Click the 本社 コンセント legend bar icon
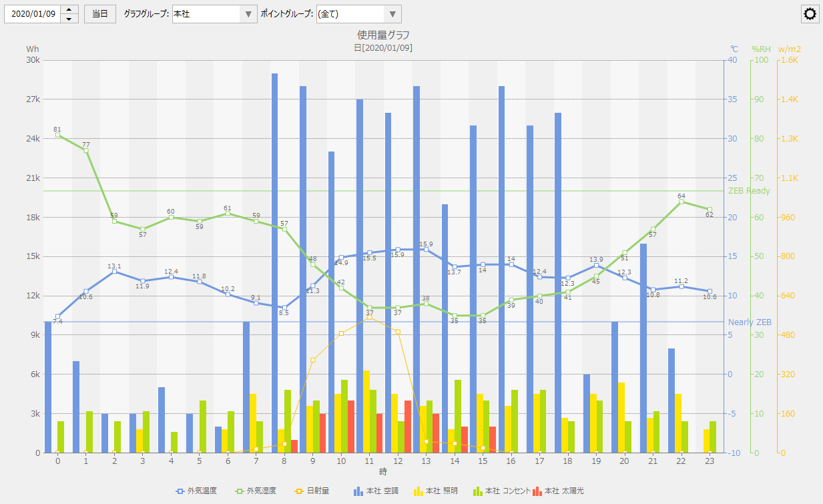The width and height of the screenshot is (823, 504). coord(477,491)
